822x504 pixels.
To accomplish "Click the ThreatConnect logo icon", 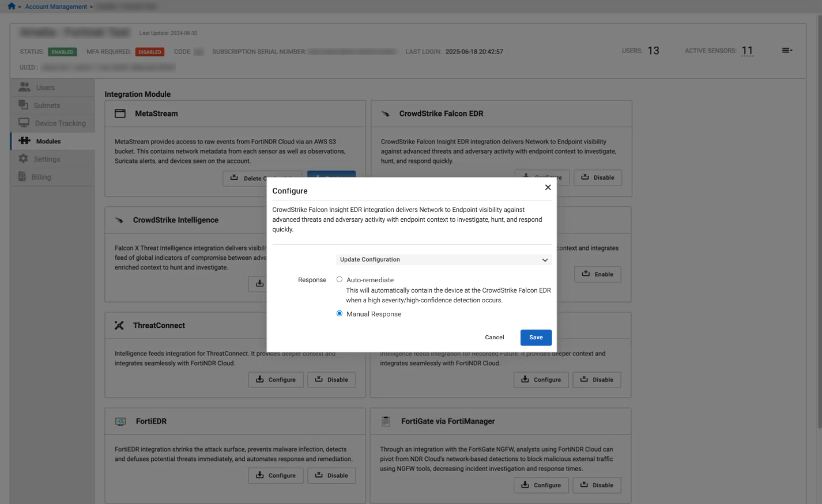I will [x=119, y=325].
